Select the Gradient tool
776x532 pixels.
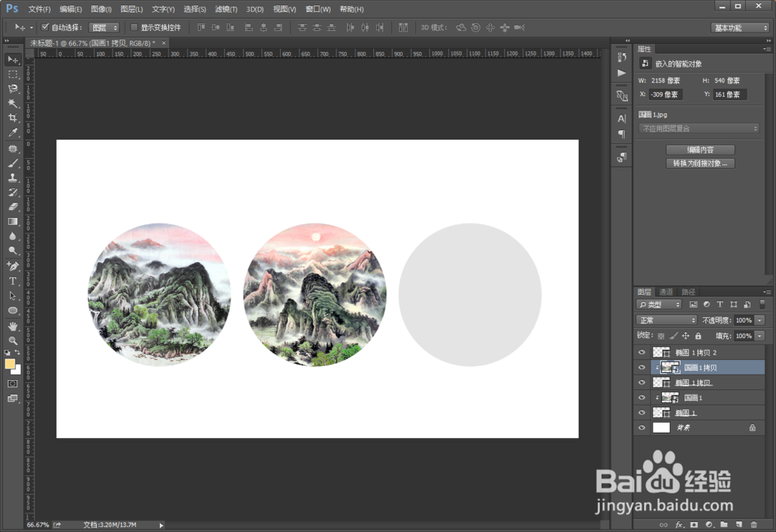coord(13,222)
